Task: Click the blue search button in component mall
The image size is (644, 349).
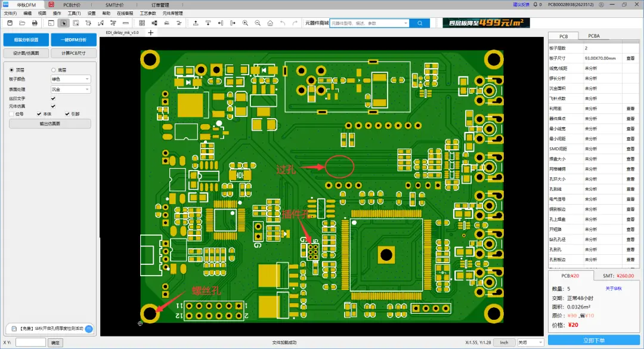Action: pos(420,23)
